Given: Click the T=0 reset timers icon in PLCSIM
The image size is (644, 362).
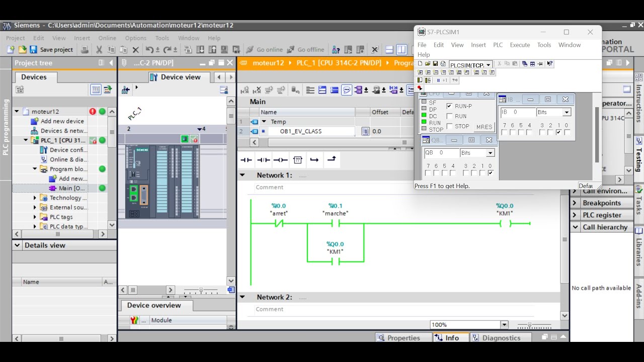Looking at the screenshot, I should point(455,80).
